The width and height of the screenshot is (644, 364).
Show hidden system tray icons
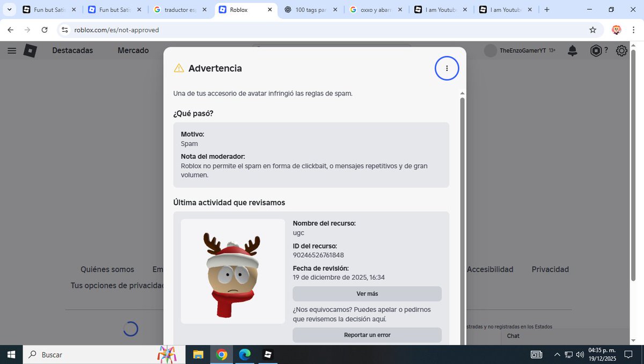(x=558, y=354)
